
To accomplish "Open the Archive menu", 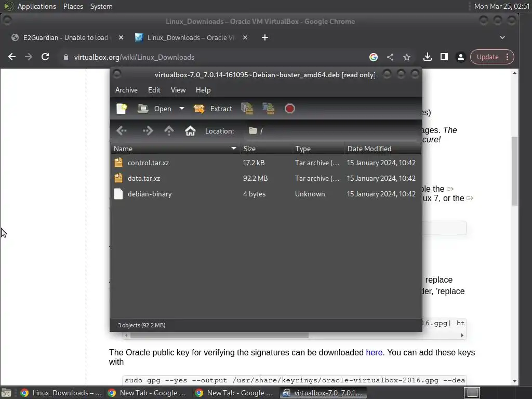I will tap(126, 90).
